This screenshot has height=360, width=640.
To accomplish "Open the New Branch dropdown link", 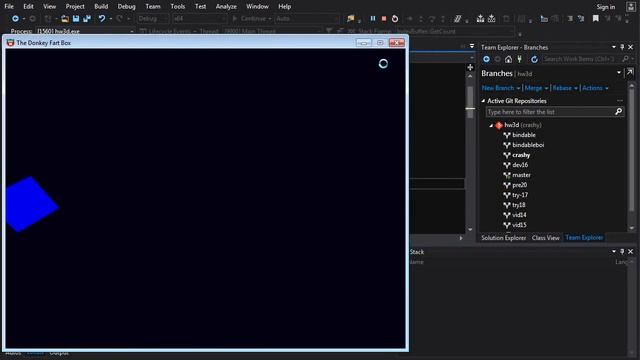I will pyautogui.click(x=501, y=88).
